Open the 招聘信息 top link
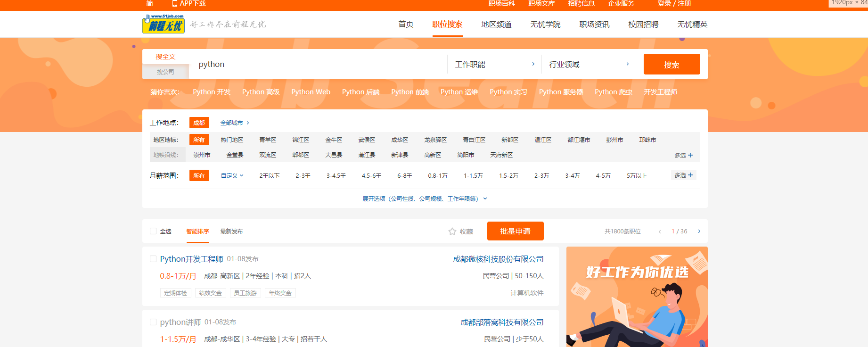 [x=581, y=3]
